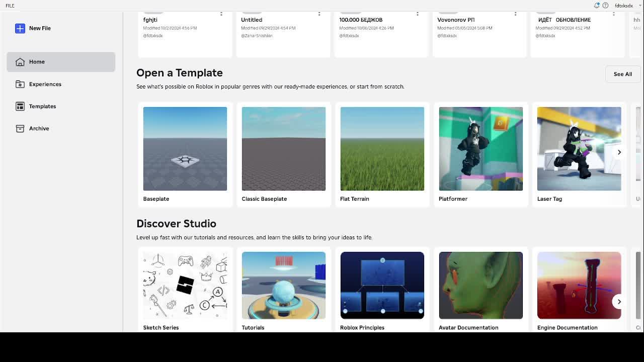Screen dimensions: 644x362
Task: Click the New File label
Action: 40,28
